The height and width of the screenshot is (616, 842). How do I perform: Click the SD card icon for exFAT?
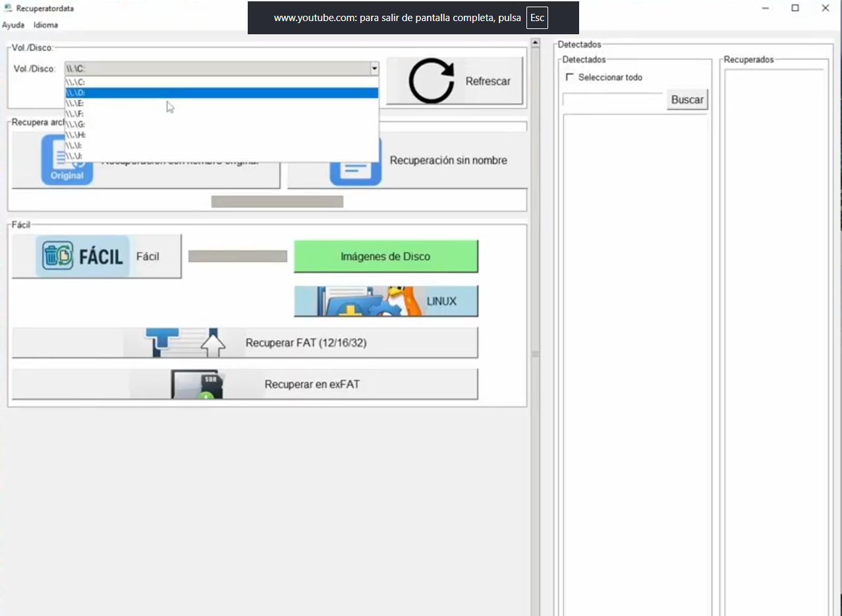coord(196,384)
